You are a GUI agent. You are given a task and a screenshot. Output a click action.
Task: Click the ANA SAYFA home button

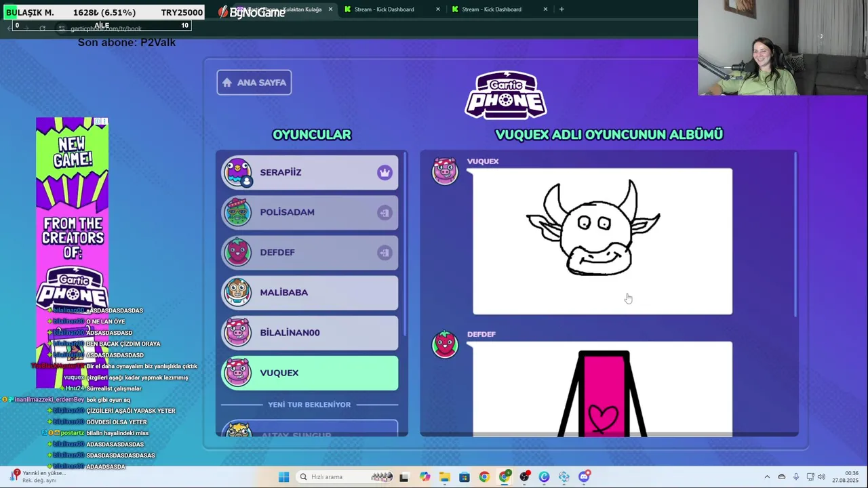pos(254,83)
